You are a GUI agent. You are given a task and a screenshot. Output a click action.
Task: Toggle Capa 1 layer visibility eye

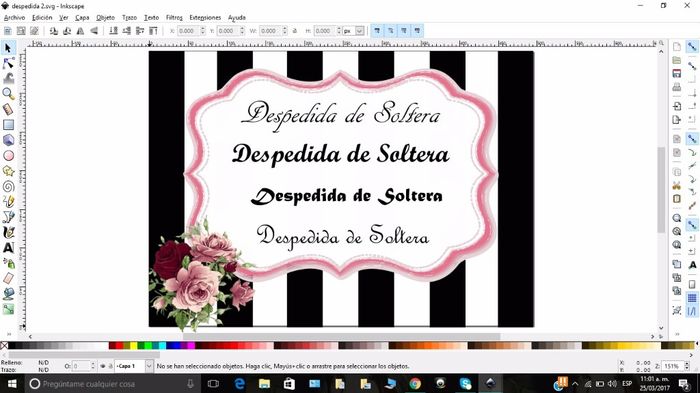coord(103,366)
